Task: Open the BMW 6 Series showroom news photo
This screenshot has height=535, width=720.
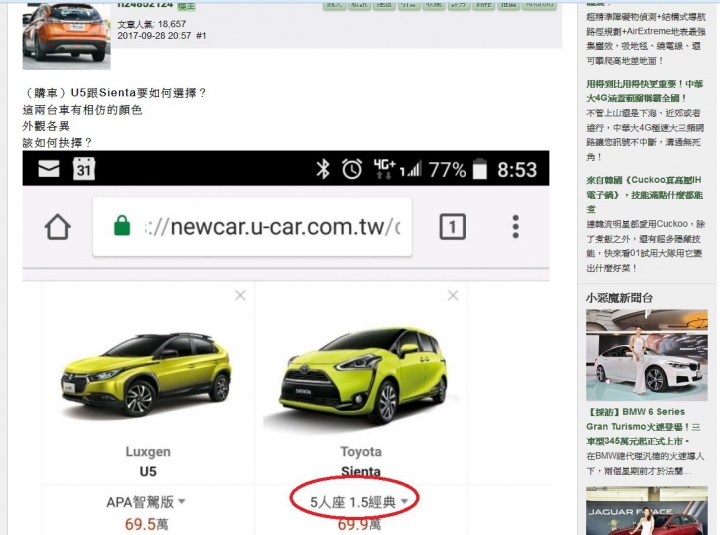Action: click(647, 355)
